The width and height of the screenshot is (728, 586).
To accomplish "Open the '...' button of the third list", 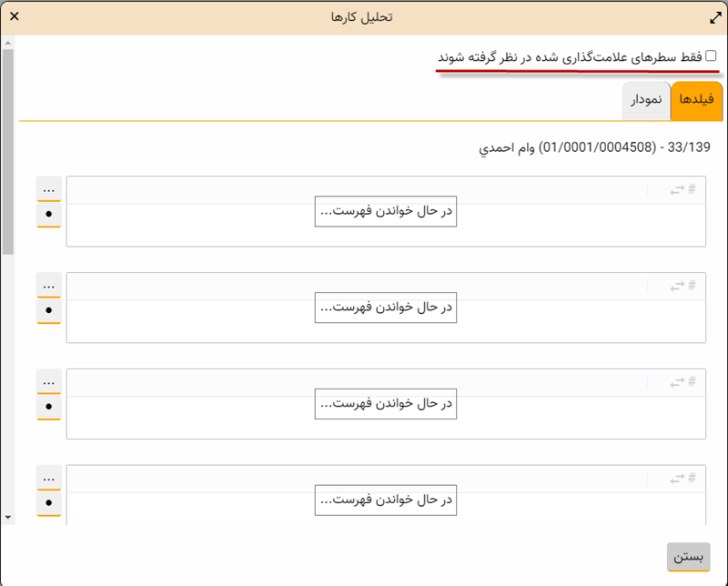I will 49,382.
